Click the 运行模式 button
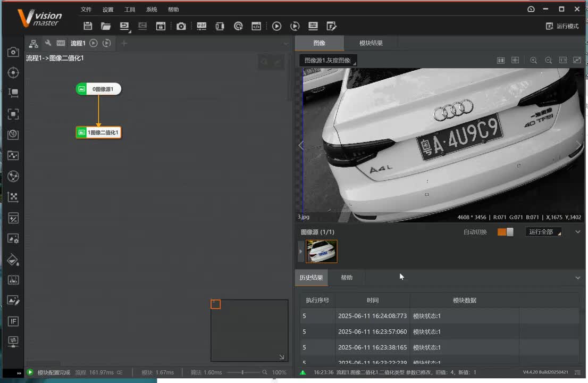This screenshot has height=383, width=588. 562,26
